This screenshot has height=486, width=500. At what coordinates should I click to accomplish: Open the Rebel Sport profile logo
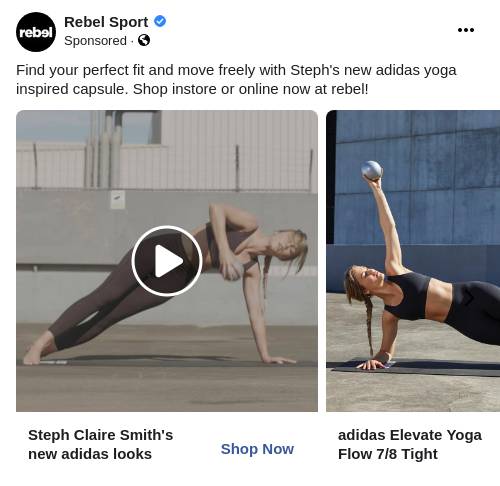[36, 32]
